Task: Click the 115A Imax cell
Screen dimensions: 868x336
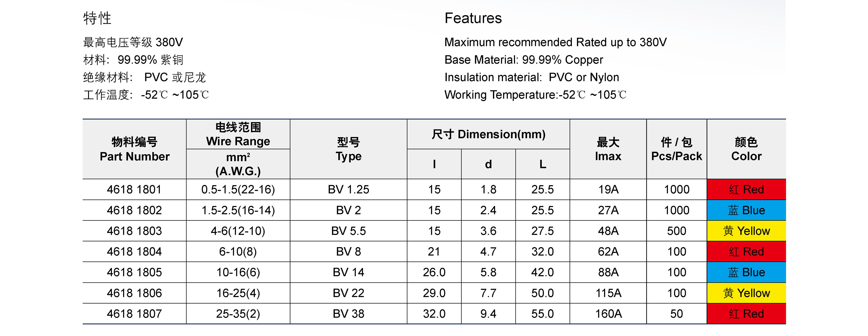Action: 608,293
